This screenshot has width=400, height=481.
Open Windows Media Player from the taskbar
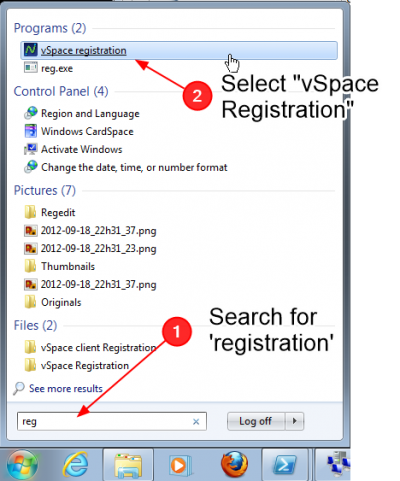click(180, 465)
